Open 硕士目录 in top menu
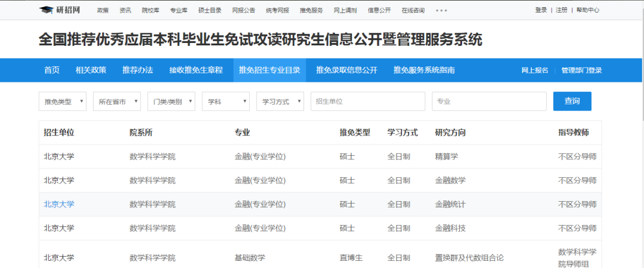 (210, 10)
